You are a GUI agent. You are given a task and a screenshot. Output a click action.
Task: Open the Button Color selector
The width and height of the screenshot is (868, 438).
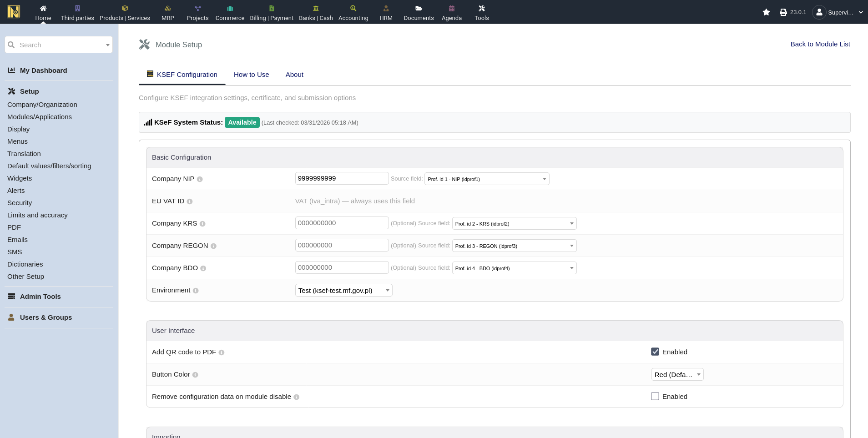coord(677,375)
